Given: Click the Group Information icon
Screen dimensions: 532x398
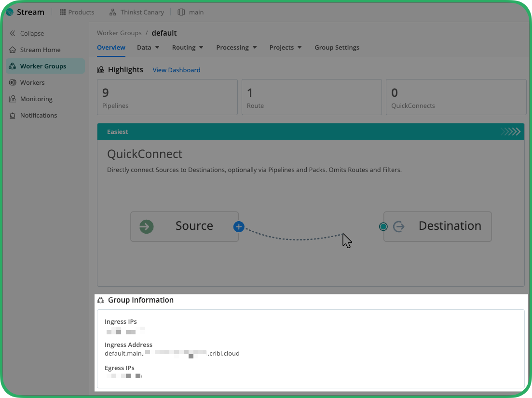Looking at the screenshot, I should coord(100,300).
